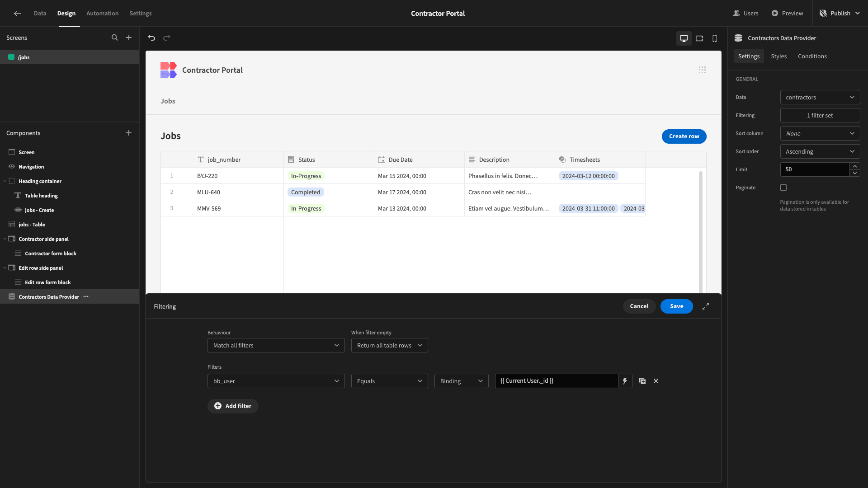Switch to desktop preview icon
868x488 pixels.
(684, 38)
